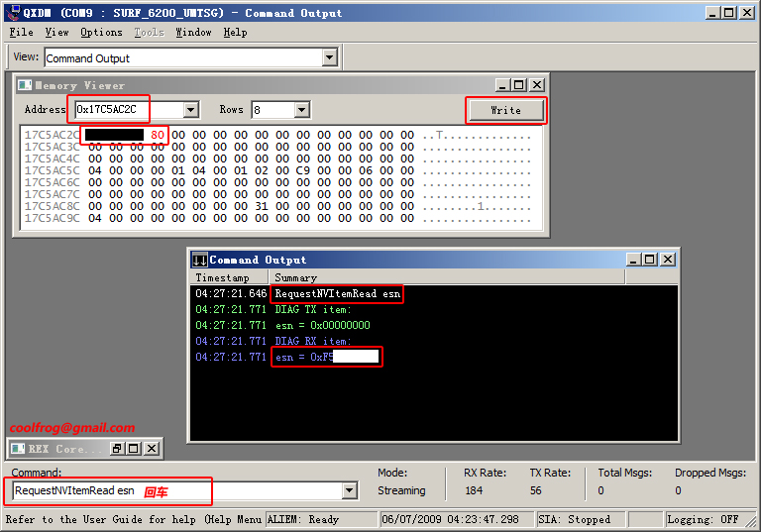Click the Summary column header
The width and height of the screenshot is (761, 532).
pyautogui.click(x=447, y=277)
